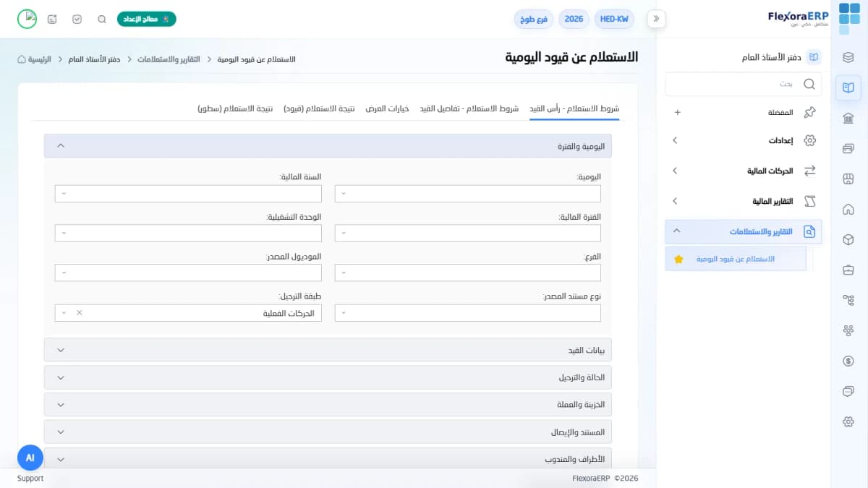Add a favorite with the plus icon

[677, 113]
